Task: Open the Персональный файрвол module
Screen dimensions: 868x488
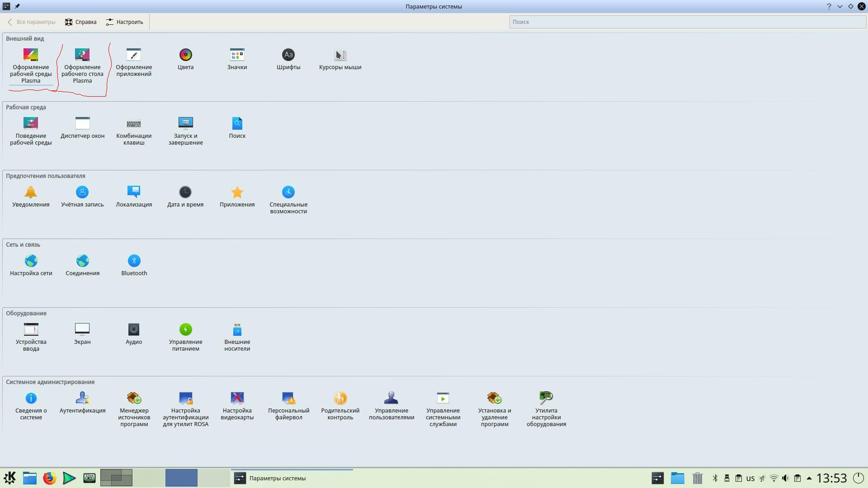Action: 288,405
